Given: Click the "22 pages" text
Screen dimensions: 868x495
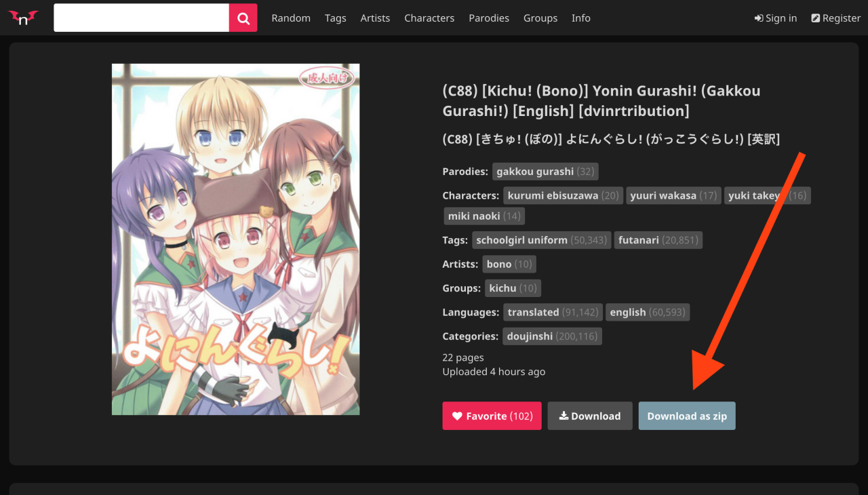Looking at the screenshot, I should [x=463, y=357].
